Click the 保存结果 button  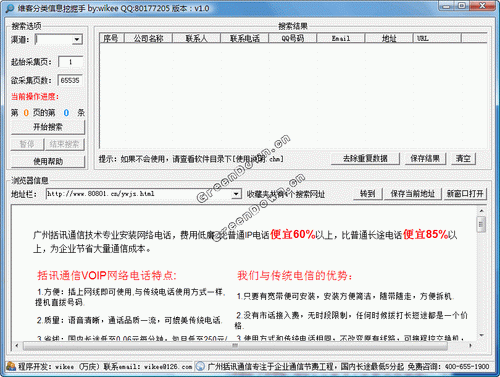coord(425,158)
